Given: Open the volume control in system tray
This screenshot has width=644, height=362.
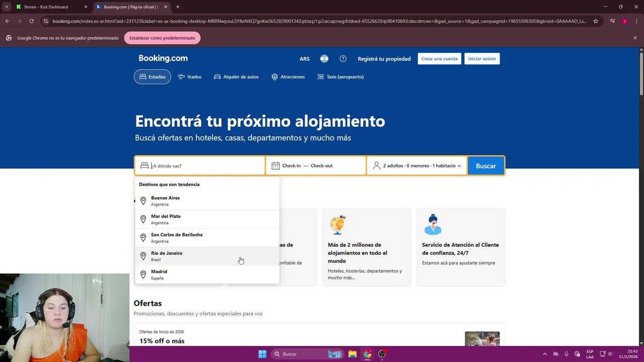Looking at the screenshot, I should click(x=610, y=354).
